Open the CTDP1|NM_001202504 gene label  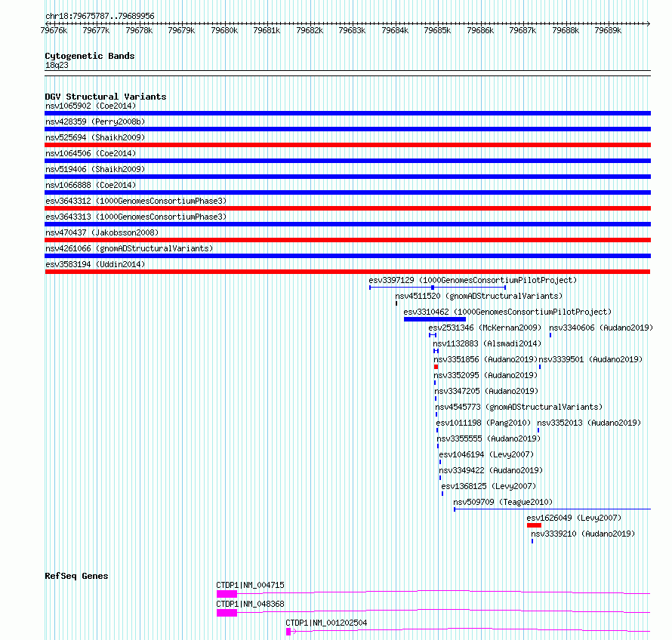(x=327, y=623)
